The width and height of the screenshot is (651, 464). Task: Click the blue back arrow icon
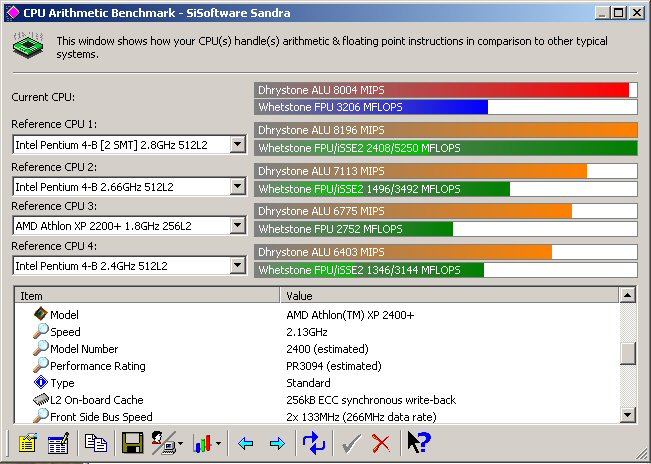pyautogui.click(x=246, y=443)
